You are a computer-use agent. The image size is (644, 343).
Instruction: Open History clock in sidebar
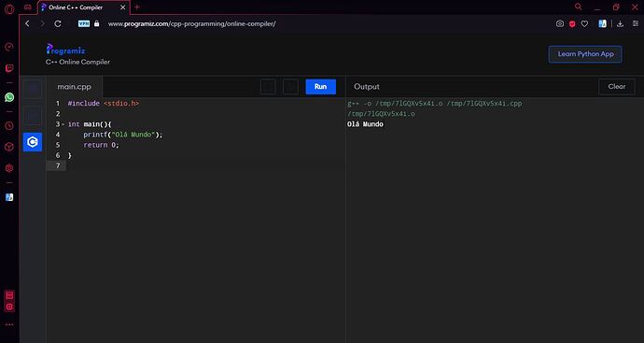9,126
